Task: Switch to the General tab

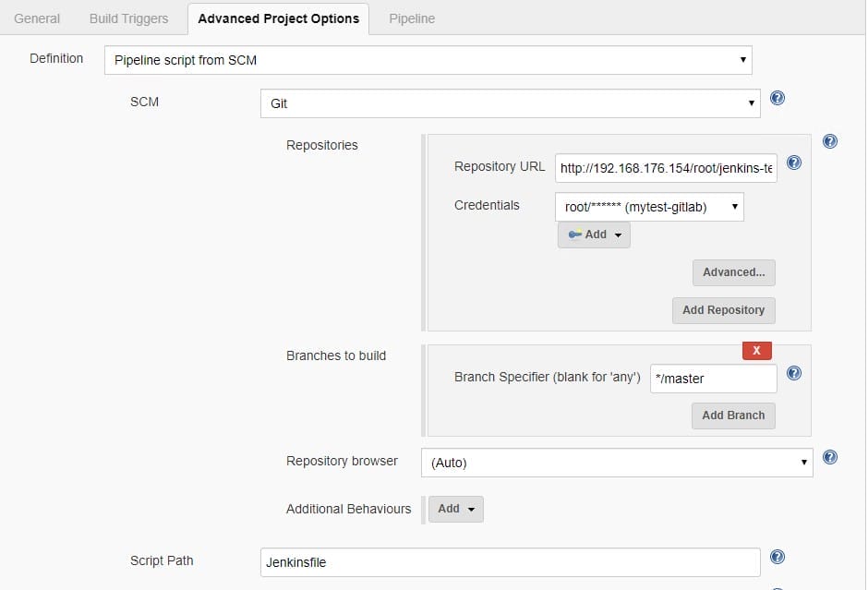Action: (37, 18)
